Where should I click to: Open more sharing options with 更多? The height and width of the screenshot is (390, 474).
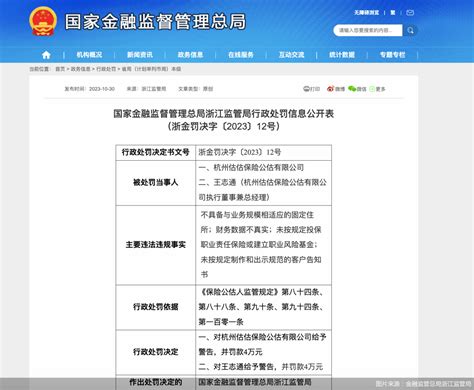point(377,89)
